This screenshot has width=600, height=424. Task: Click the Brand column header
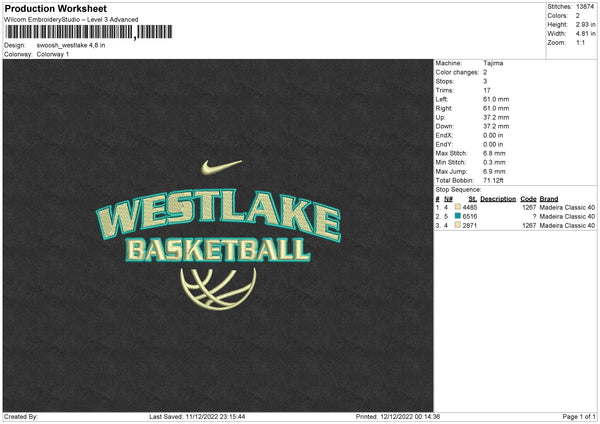click(x=549, y=199)
